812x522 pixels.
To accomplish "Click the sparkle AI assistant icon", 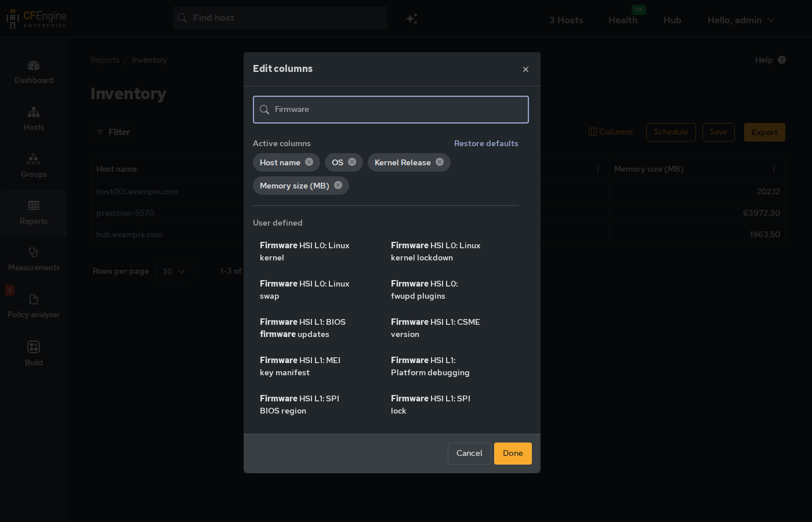I will [x=412, y=19].
